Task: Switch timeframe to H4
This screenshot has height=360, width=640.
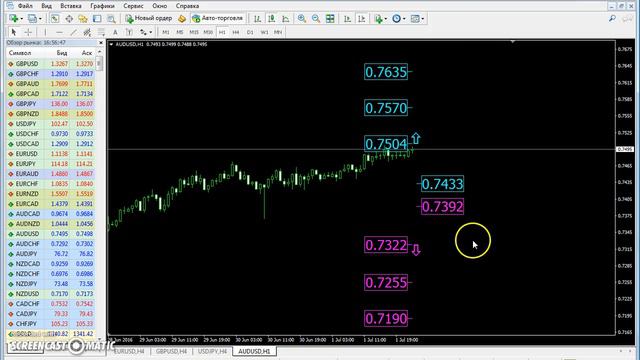Action: pyautogui.click(x=236, y=32)
